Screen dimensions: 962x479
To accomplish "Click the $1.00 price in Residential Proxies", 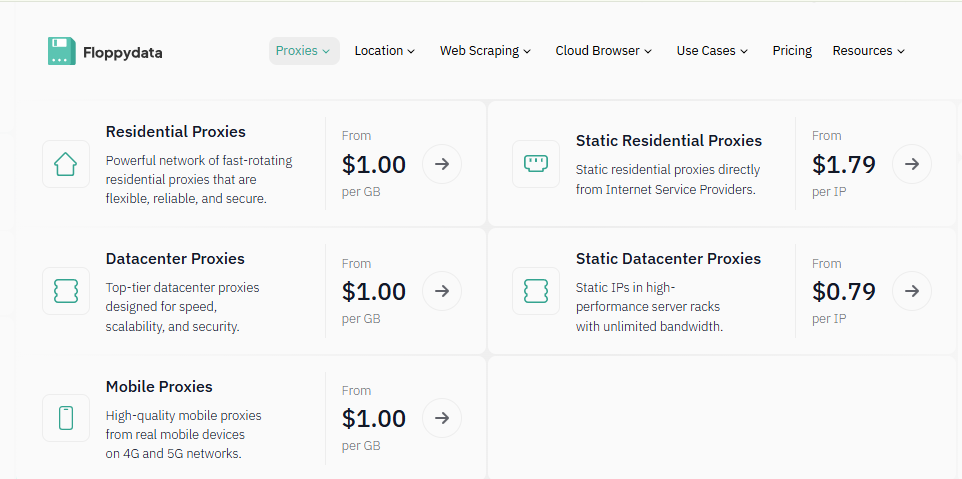I will (x=374, y=164).
